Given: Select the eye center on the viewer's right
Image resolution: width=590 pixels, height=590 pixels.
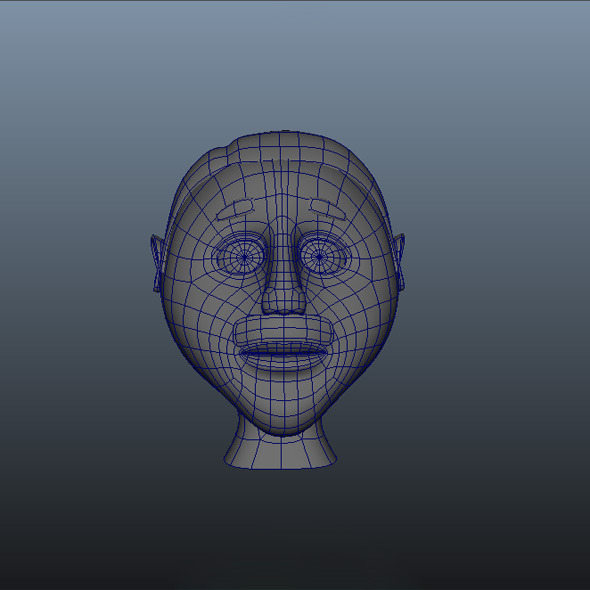Looking at the screenshot, I should tap(319, 257).
